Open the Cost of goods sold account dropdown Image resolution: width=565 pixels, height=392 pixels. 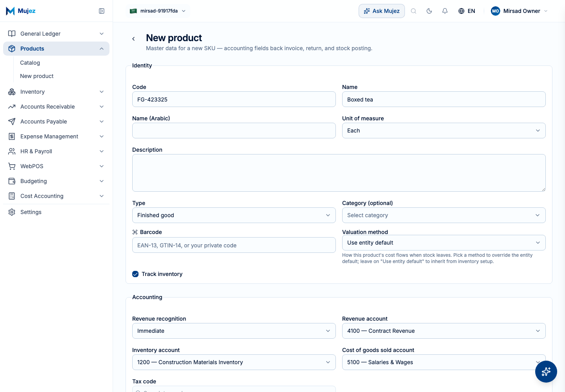444,362
